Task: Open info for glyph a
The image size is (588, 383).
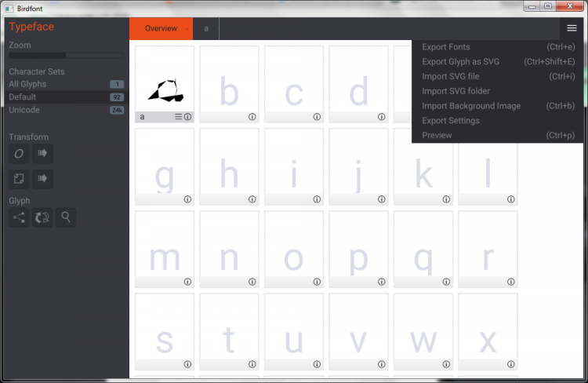Action: pos(188,117)
